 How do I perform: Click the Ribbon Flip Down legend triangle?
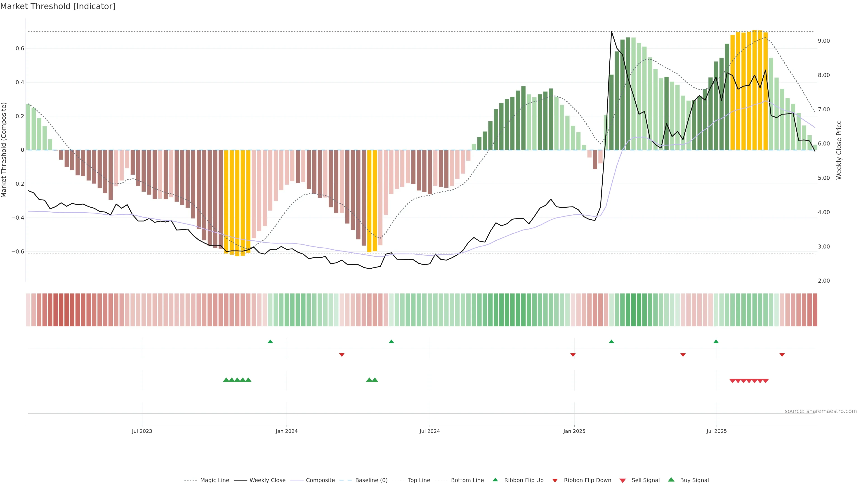555,481
